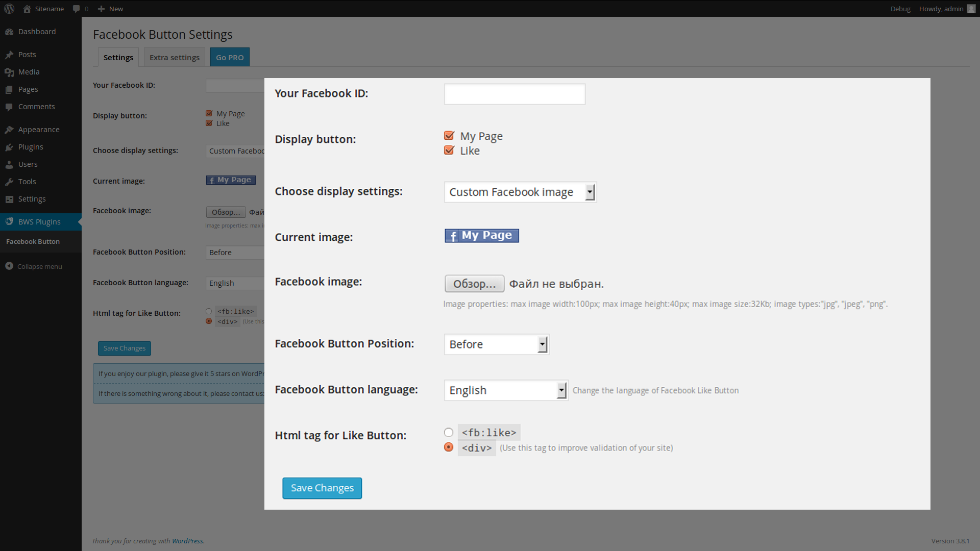Click the small Save Changes button in the background form
Viewport: 980px width, 551px height.
(125, 348)
